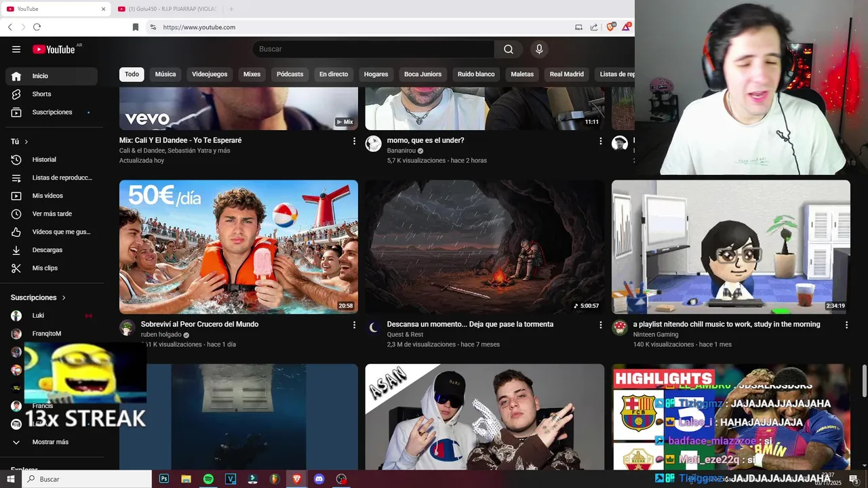
Task: Select the Videojuegos filter chip
Action: (x=210, y=75)
